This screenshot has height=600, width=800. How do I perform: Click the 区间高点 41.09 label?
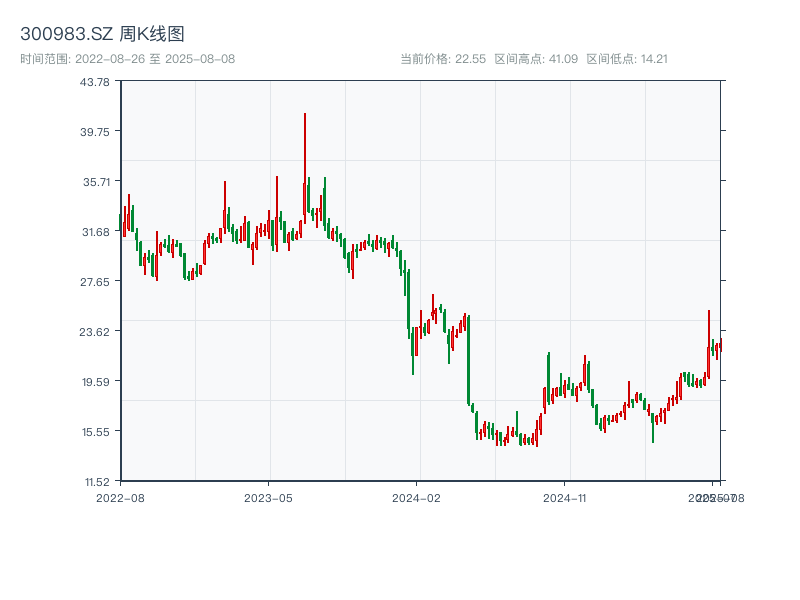coord(536,59)
